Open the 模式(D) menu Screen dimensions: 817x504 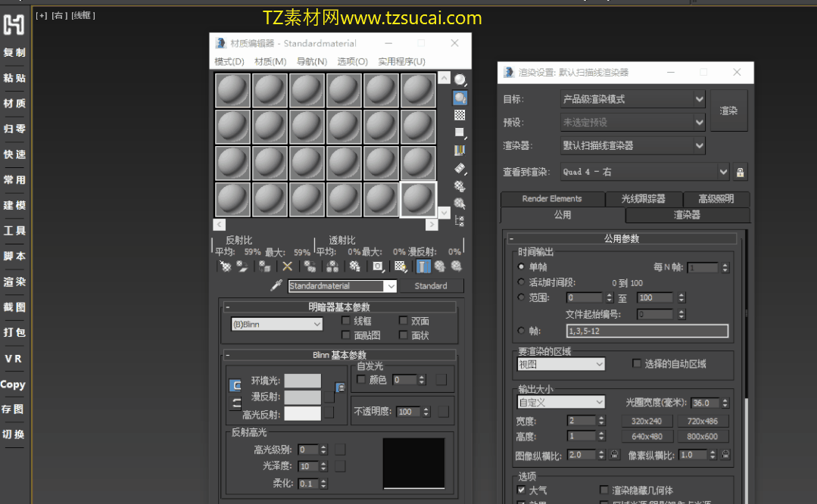coord(229,61)
